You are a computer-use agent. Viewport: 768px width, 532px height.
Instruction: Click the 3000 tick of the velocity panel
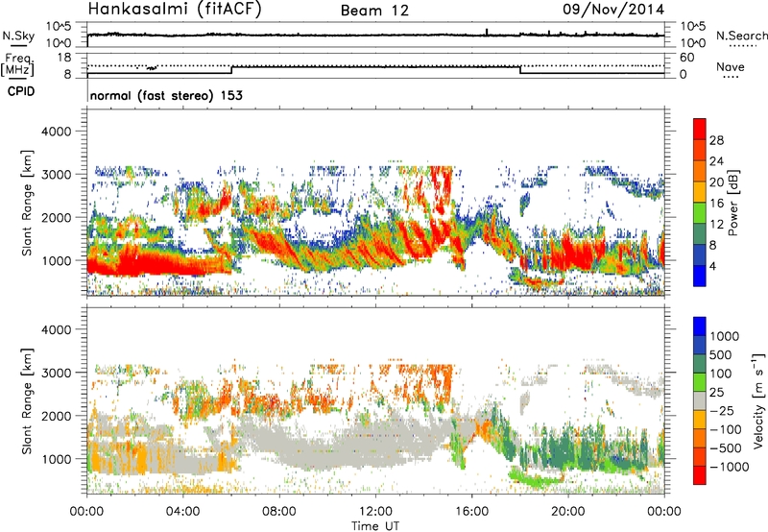pos(56,373)
